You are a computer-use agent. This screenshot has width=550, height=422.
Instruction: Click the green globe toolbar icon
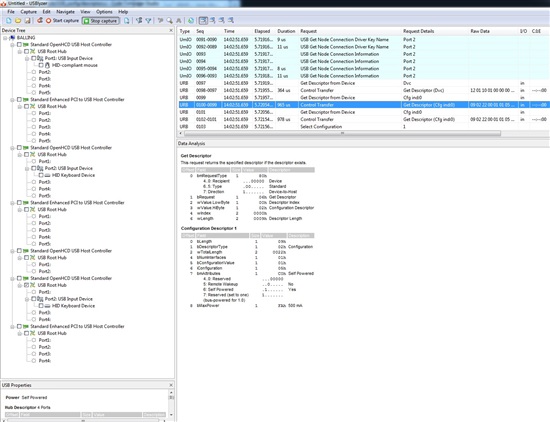[x=190, y=21]
